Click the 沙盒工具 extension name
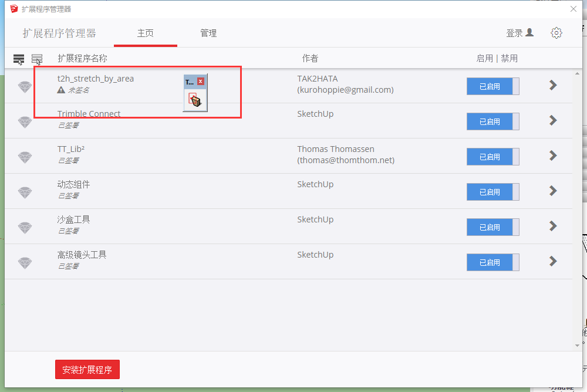The width and height of the screenshot is (587, 392). click(73, 219)
